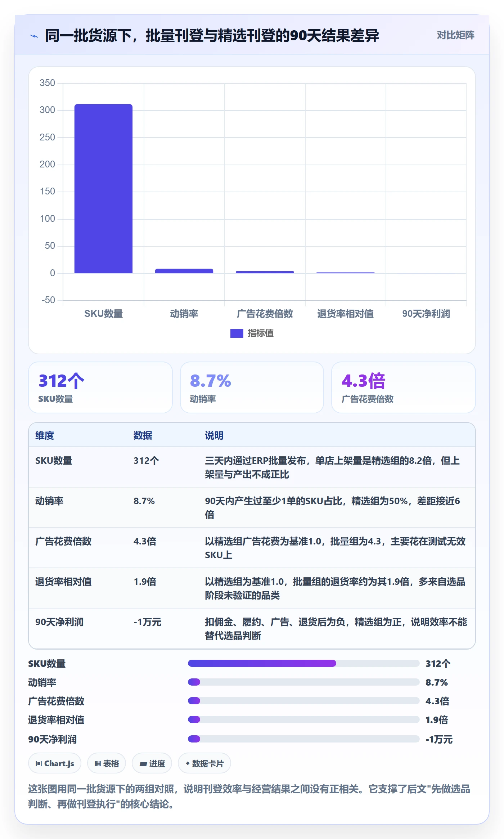
Task: Click the 1.9倍 table cell
Action: pos(145,582)
